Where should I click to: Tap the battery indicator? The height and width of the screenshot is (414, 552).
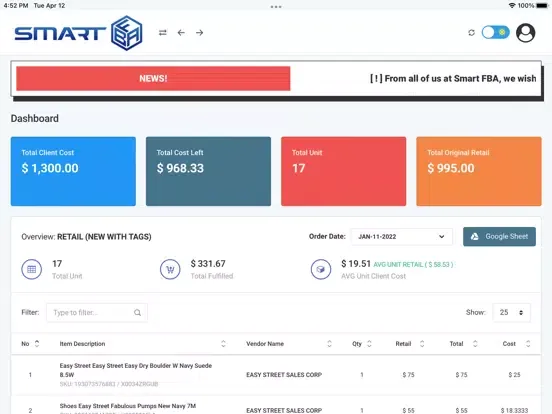point(542,6)
